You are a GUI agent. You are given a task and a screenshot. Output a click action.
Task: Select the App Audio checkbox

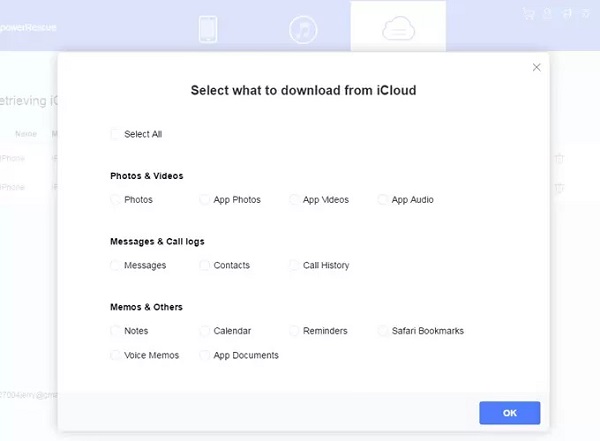383,200
